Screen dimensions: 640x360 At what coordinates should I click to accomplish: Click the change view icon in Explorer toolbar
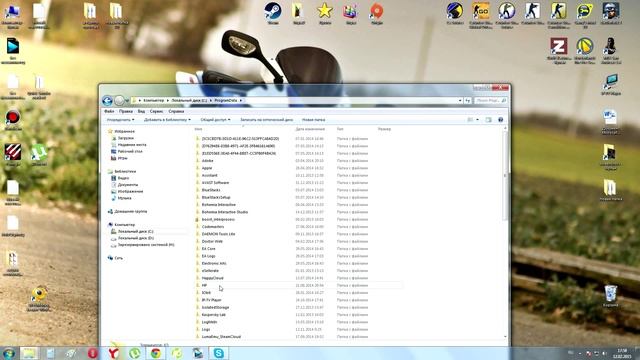470,120
